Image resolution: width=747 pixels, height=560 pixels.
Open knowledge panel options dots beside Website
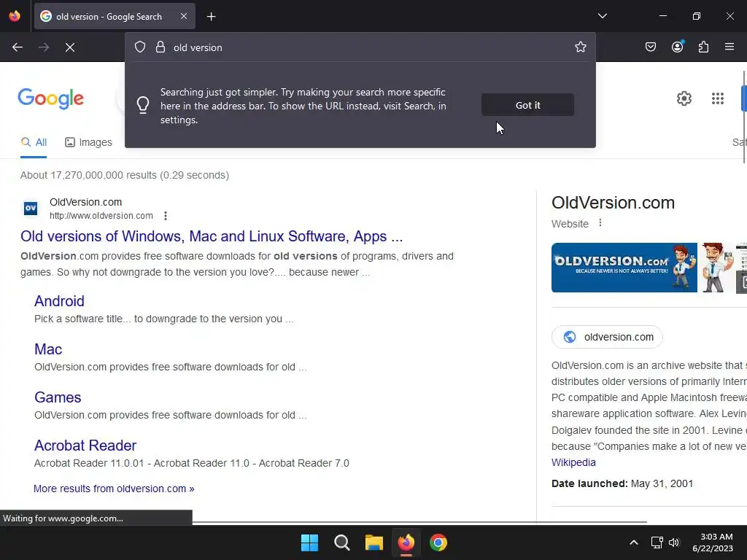600,223
